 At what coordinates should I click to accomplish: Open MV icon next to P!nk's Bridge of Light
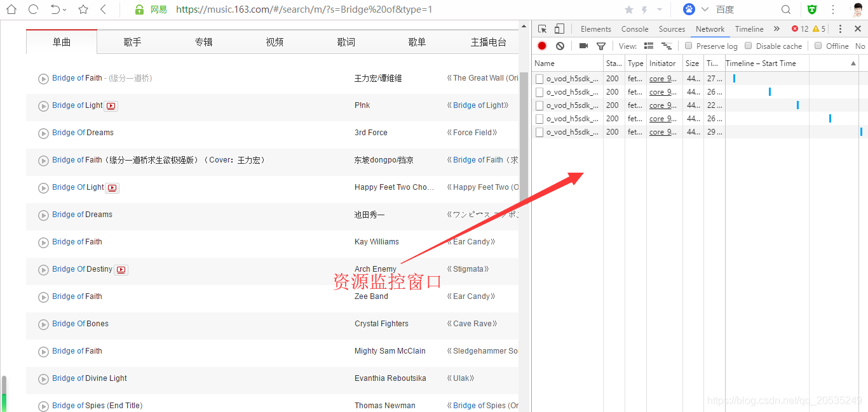click(111, 106)
